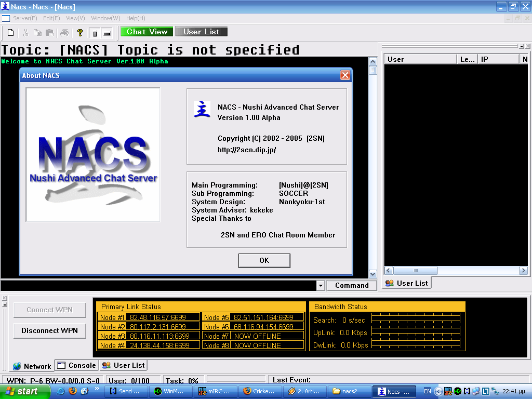Close the bottom network panel

point(4,298)
